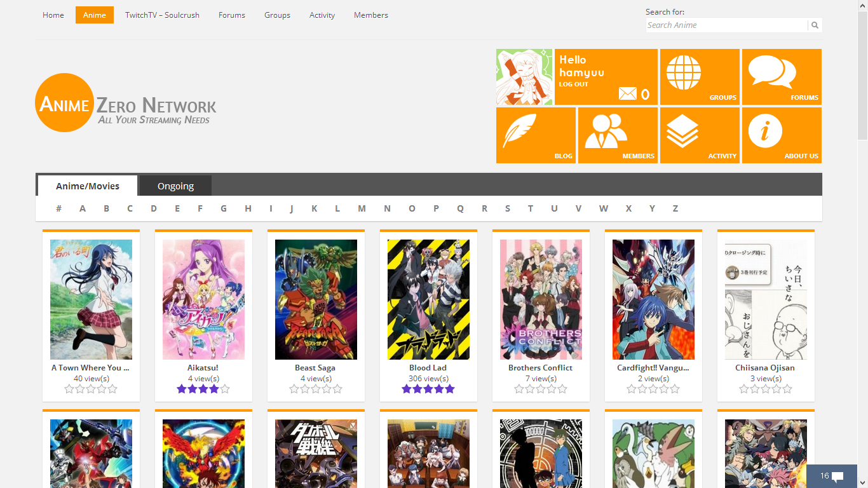
Task: Filter anime by the # symbol
Action: click(x=58, y=208)
